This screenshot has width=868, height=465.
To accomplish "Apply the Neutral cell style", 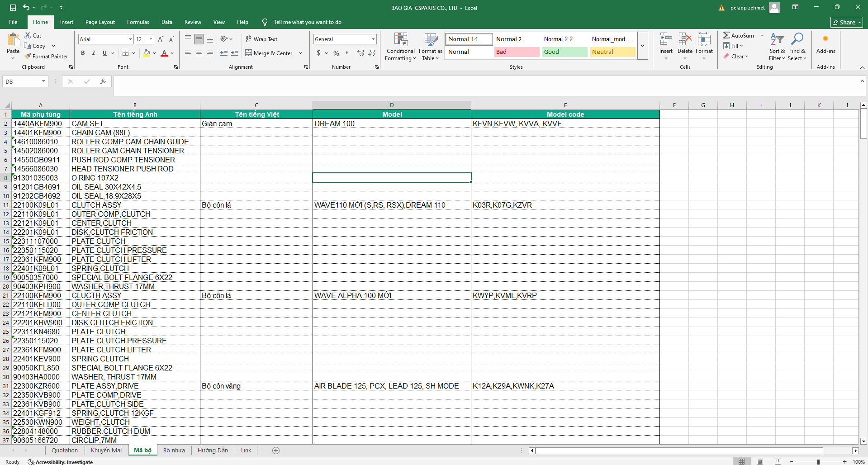I will [612, 52].
